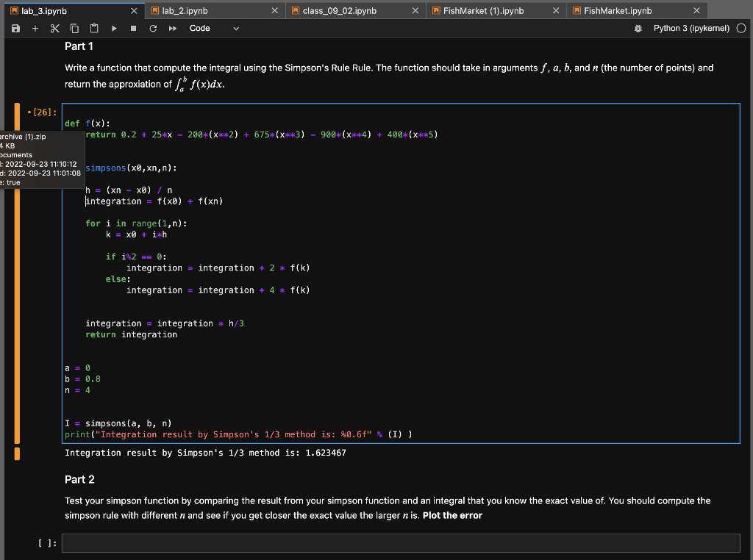Close the lab_3.ipynb tab
Viewport: 753px width, 560px height.
133,11
